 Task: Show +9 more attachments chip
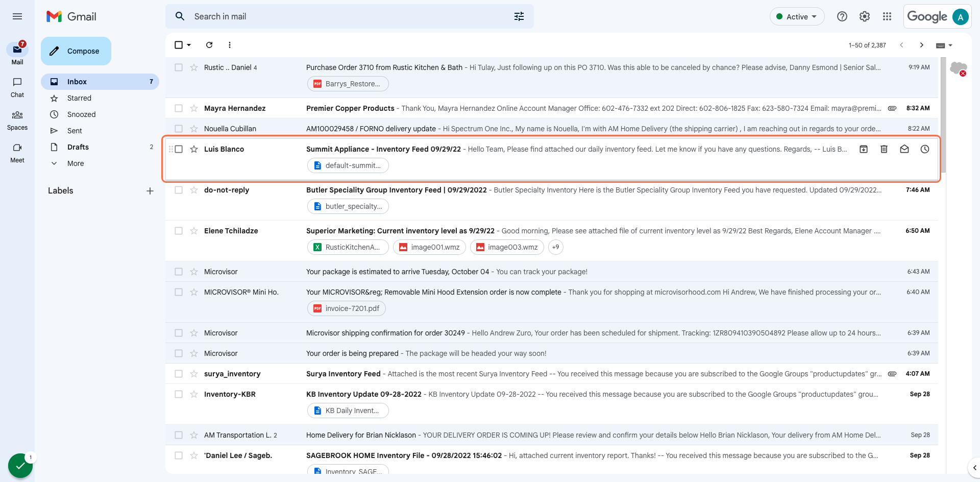pos(556,247)
